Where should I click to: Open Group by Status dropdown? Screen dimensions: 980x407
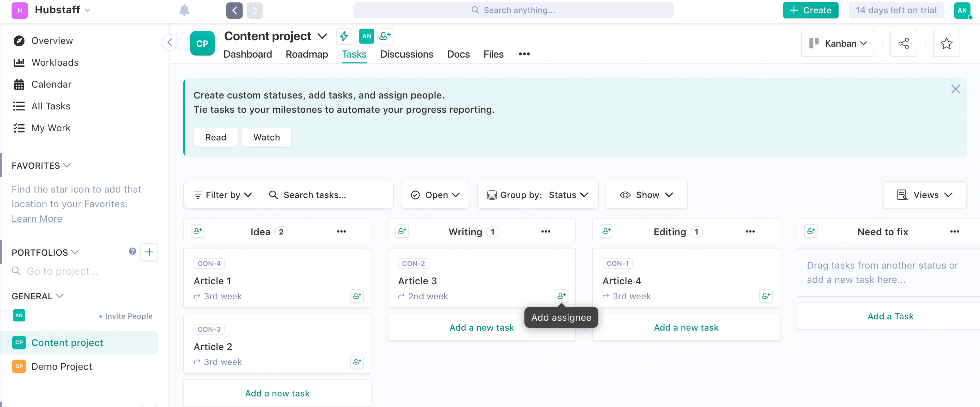tap(538, 194)
